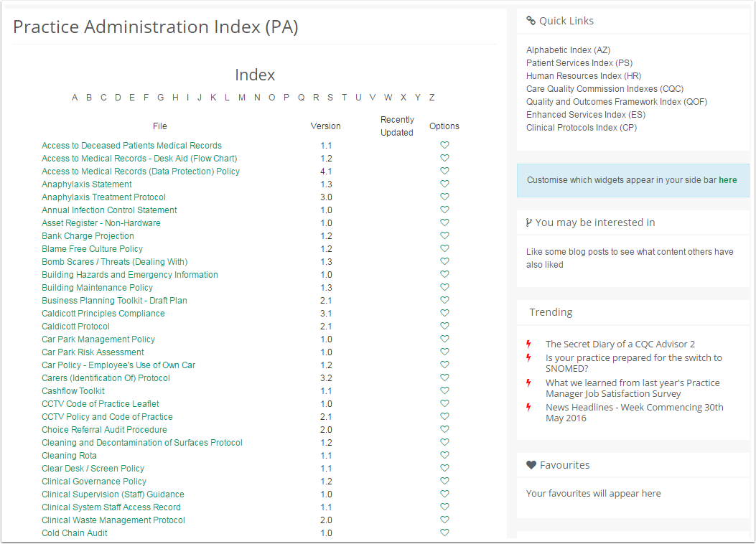Screen dimensions: 756x544
Task: Click 'here' to customise sidebar widgets
Action: click(x=727, y=180)
